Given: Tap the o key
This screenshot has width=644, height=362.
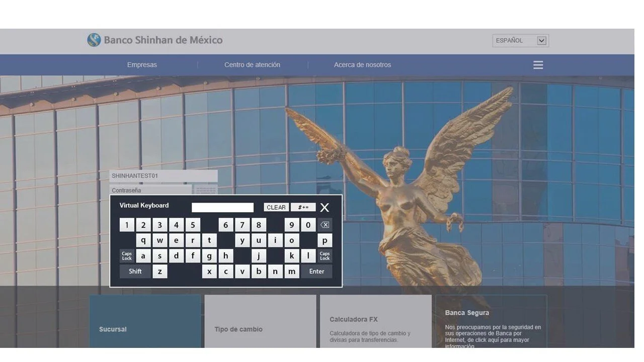Looking at the screenshot, I should tap(292, 240).
